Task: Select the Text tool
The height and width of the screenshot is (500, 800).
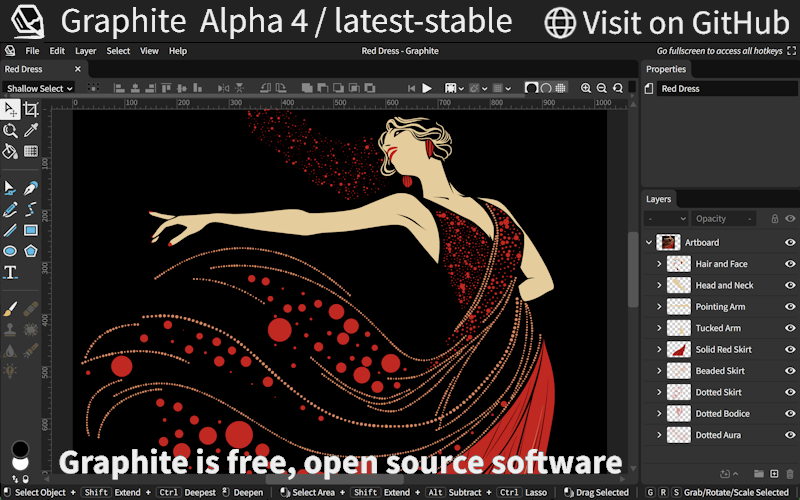Action: click(10, 272)
